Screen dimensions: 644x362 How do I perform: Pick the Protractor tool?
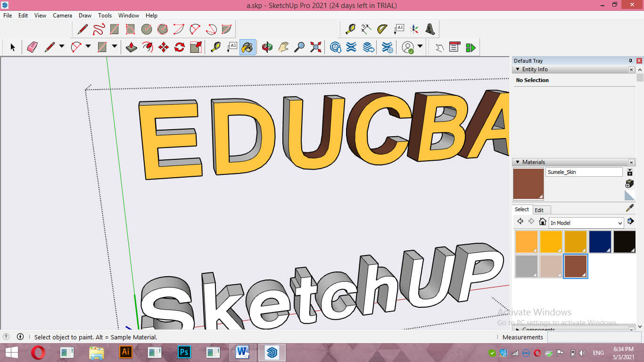pyautogui.click(x=382, y=29)
